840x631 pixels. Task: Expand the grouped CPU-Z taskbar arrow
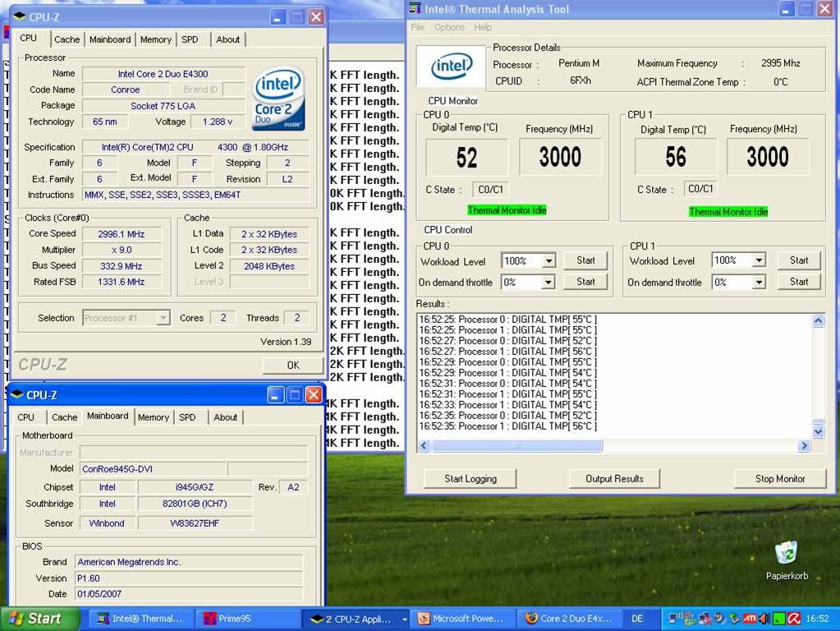coord(405,619)
